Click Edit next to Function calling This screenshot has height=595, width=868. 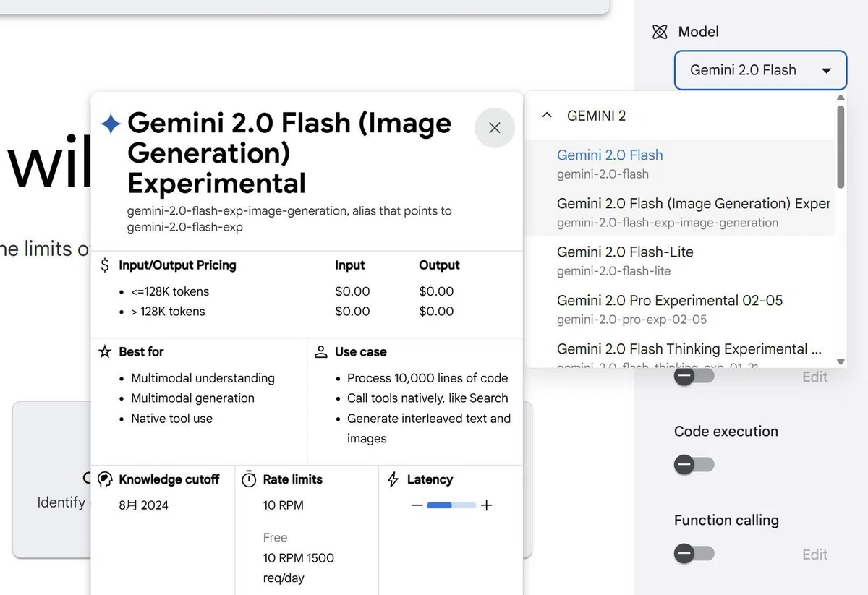pyautogui.click(x=814, y=555)
